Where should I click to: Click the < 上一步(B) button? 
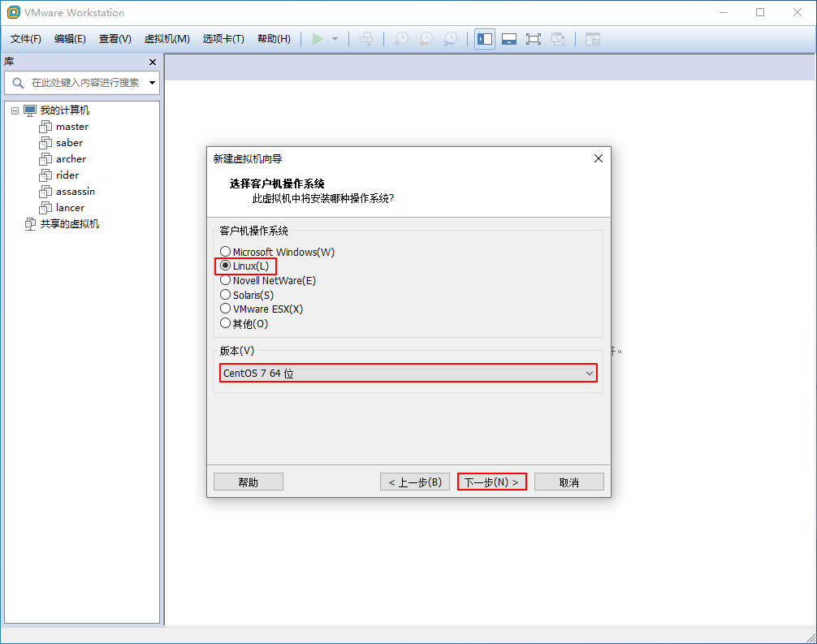pos(415,482)
